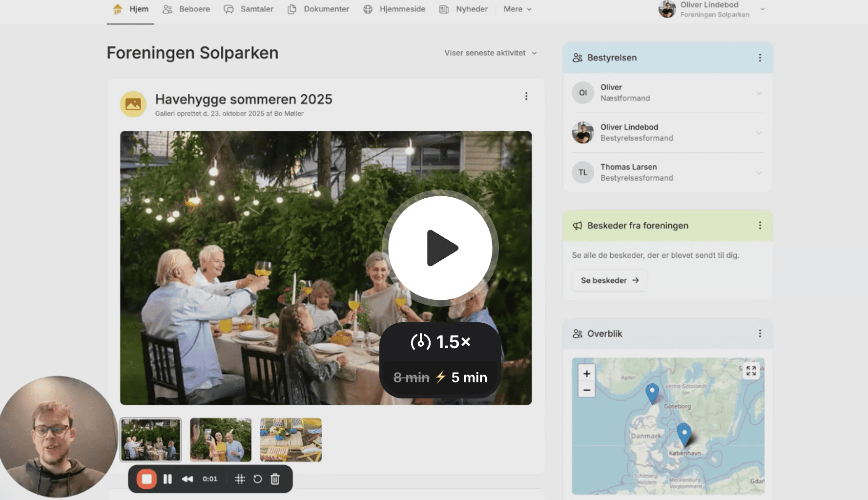The height and width of the screenshot is (500, 868).
Task: Open the Hjem home icon in navigation
Action: tap(117, 9)
